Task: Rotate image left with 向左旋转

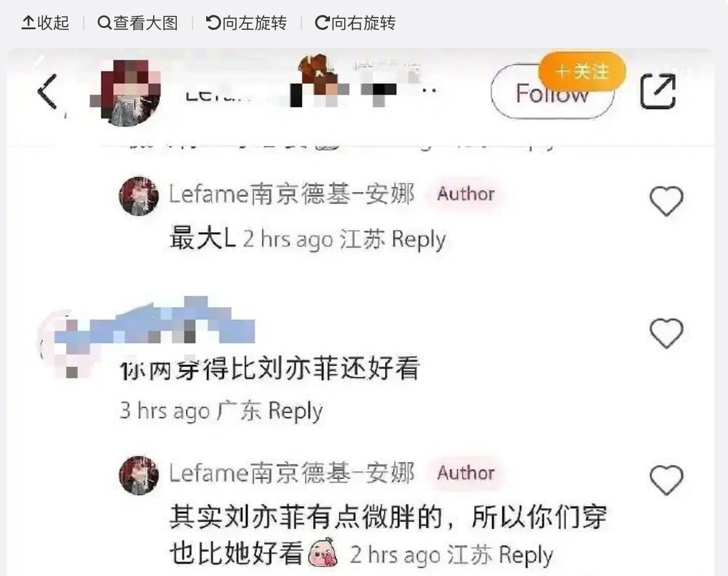Action: coord(246,22)
